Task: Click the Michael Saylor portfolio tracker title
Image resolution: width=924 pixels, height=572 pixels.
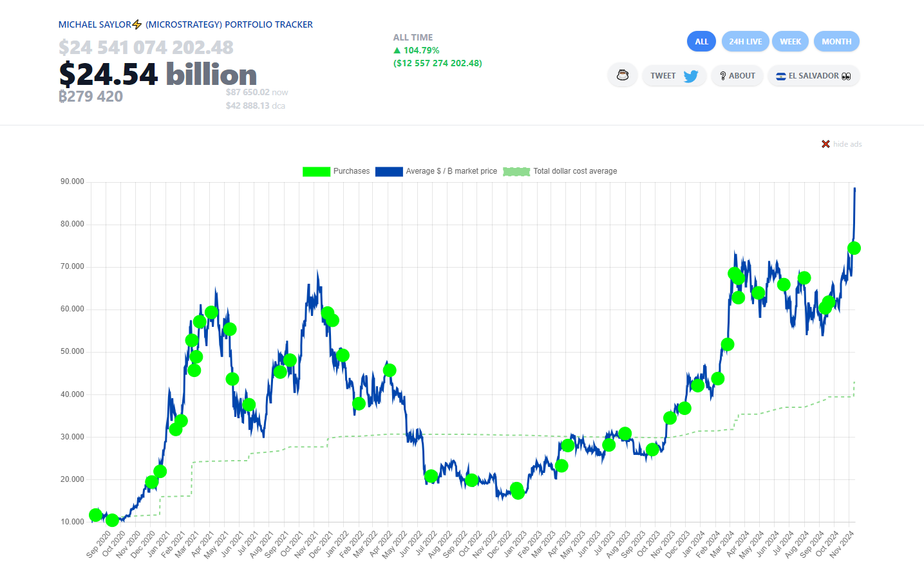Action: tap(185, 24)
